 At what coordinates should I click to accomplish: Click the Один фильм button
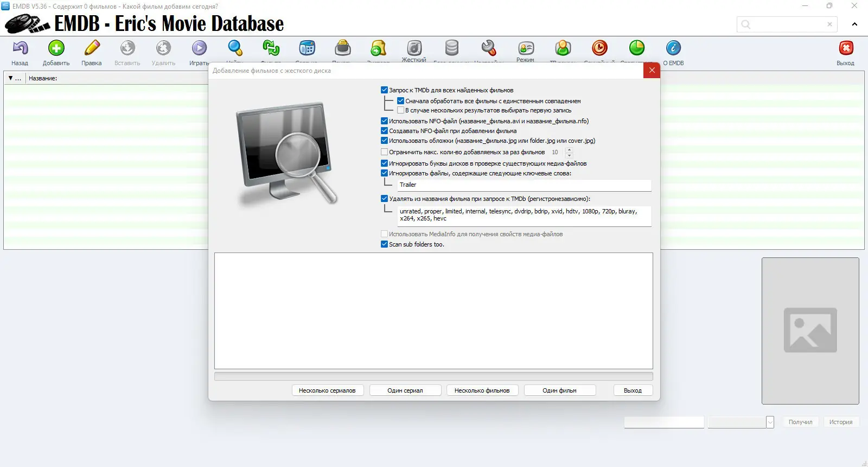pos(560,390)
